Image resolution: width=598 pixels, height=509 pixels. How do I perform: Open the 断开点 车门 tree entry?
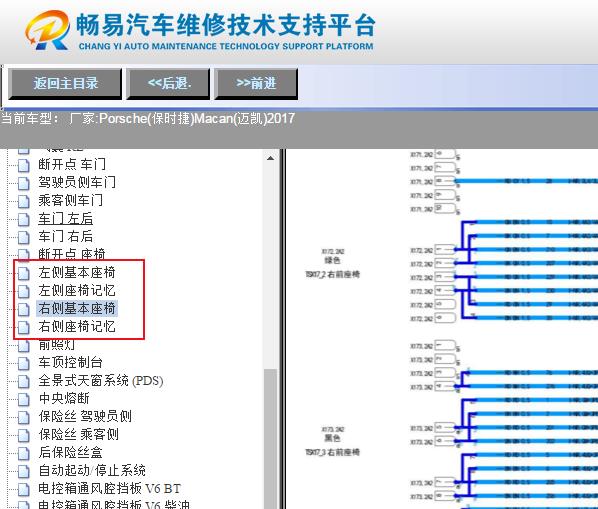(72, 164)
